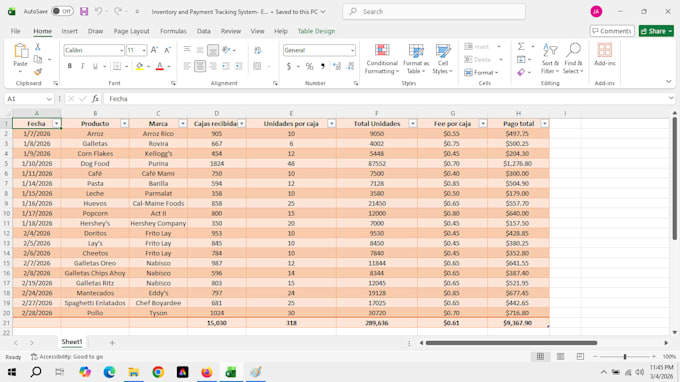Adjust the zoom slider handle
The image size is (680, 382).
tap(625, 356)
